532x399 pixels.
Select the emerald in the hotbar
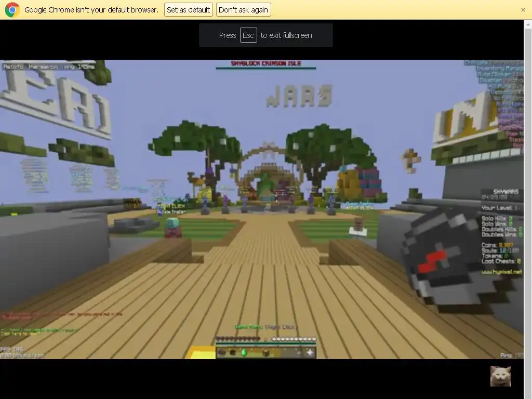244,353
